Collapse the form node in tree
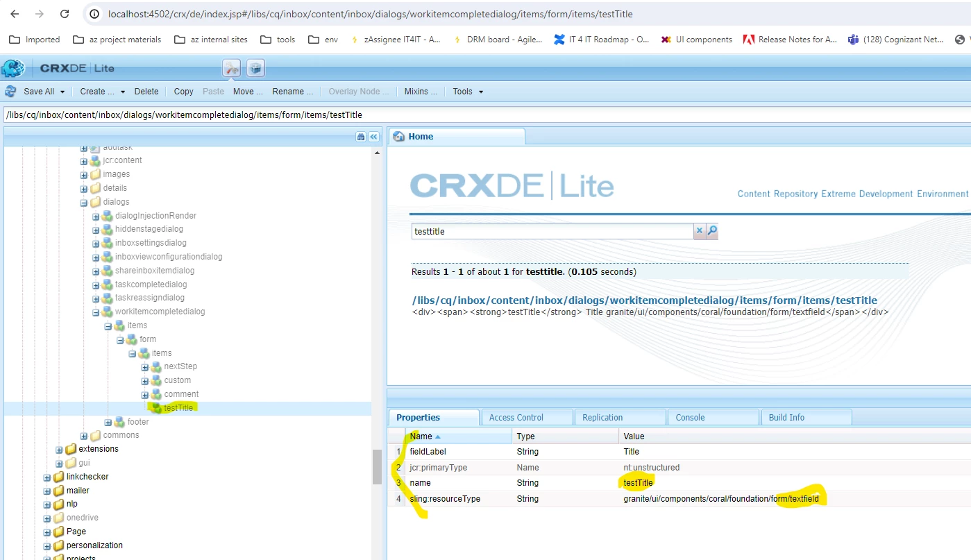This screenshot has height=560, width=971. pyautogui.click(x=121, y=340)
